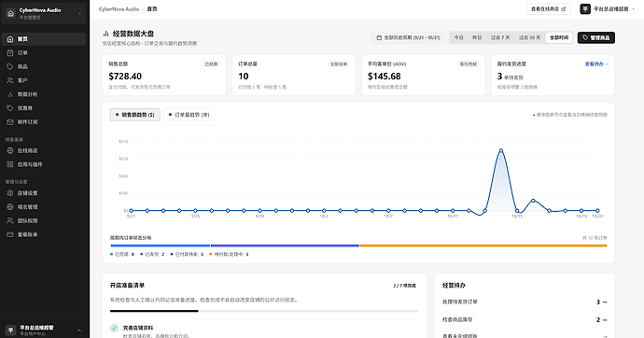Click the 管理商品 button
644x338 pixels.
(596, 37)
